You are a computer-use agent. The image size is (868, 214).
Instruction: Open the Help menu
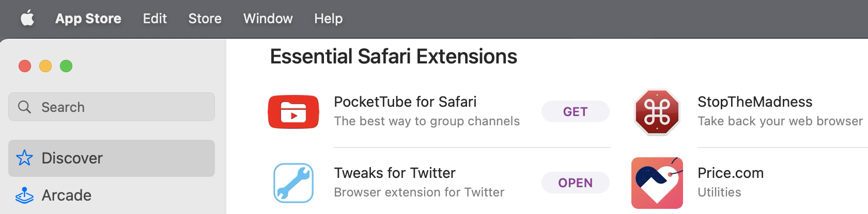pyautogui.click(x=328, y=19)
